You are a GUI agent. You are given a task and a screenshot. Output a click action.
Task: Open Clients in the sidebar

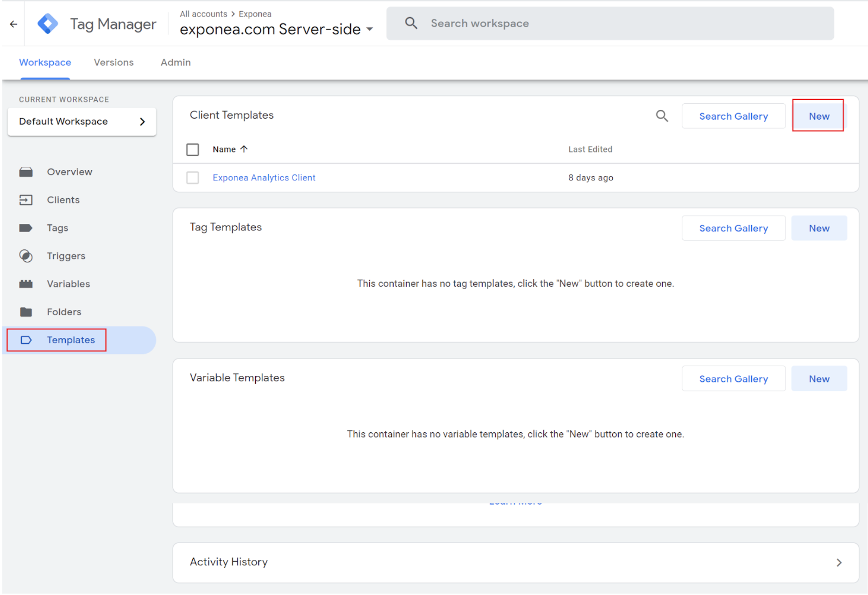63,200
